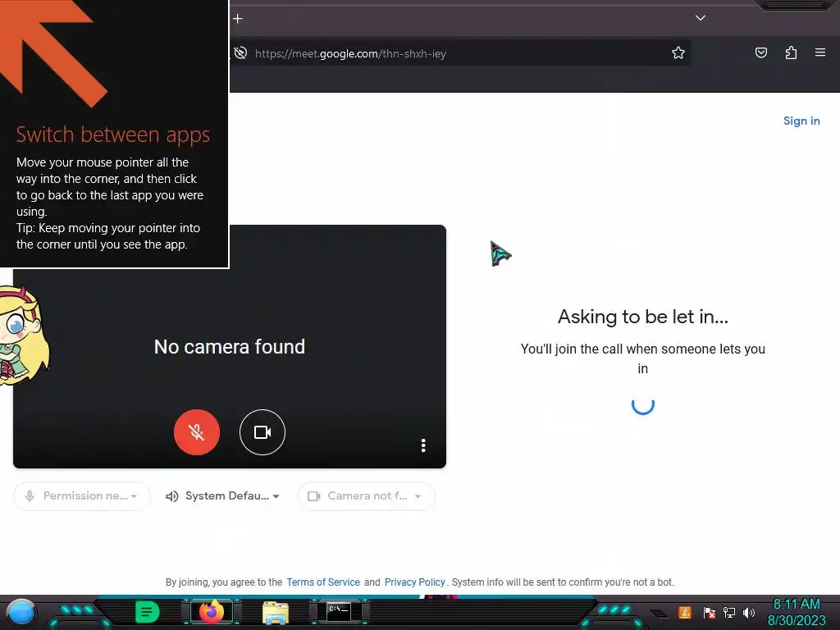This screenshot has height=630, width=840.
Task: Open the Pocket save icon
Action: click(760, 52)
